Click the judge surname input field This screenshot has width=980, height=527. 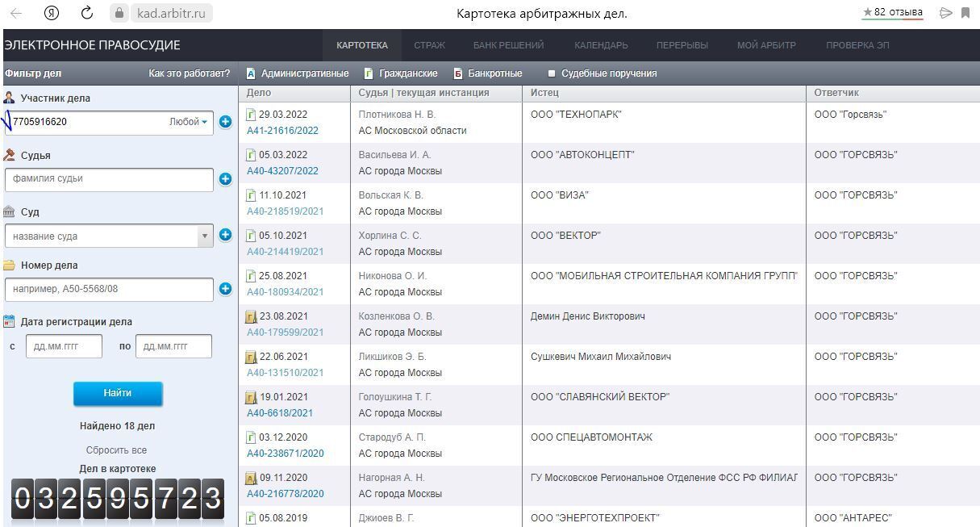[x=109, y=179]
